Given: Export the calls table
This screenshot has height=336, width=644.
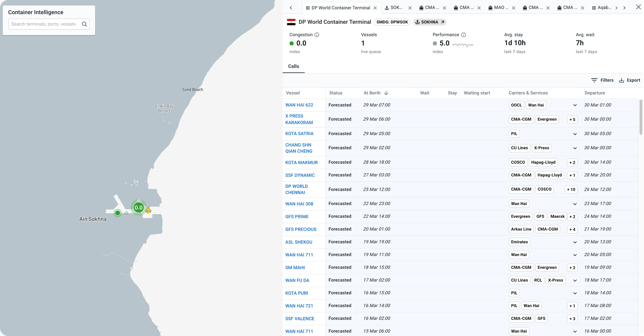Looking at the screenshot, I should pyautogui.click(x=629, y=80).
